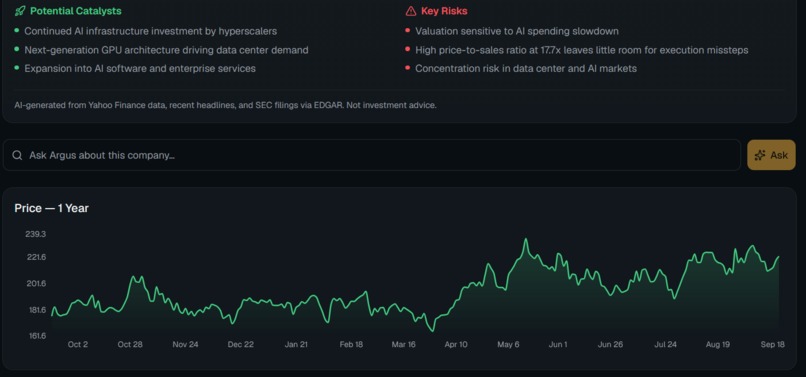Click the warning triangle icon beside Key Risks
The height and width of the screenshot is (377, 806).
pos(411,11)
